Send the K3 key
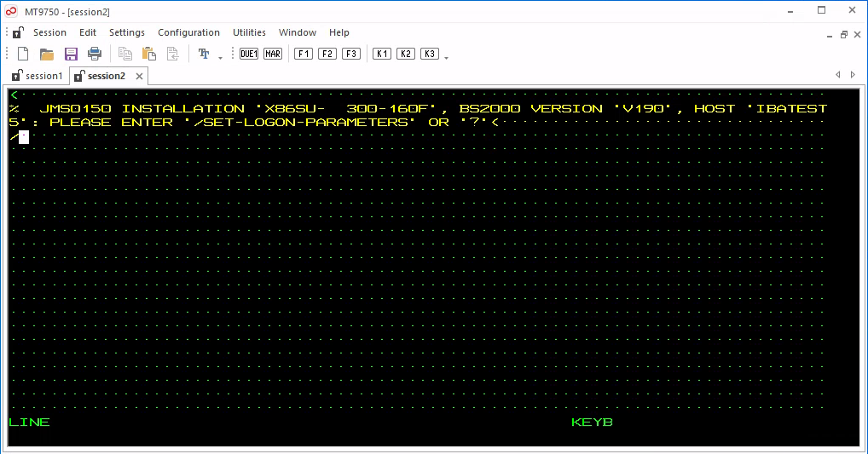The width and height of the screenshot is (868, 454). [430, 54]
